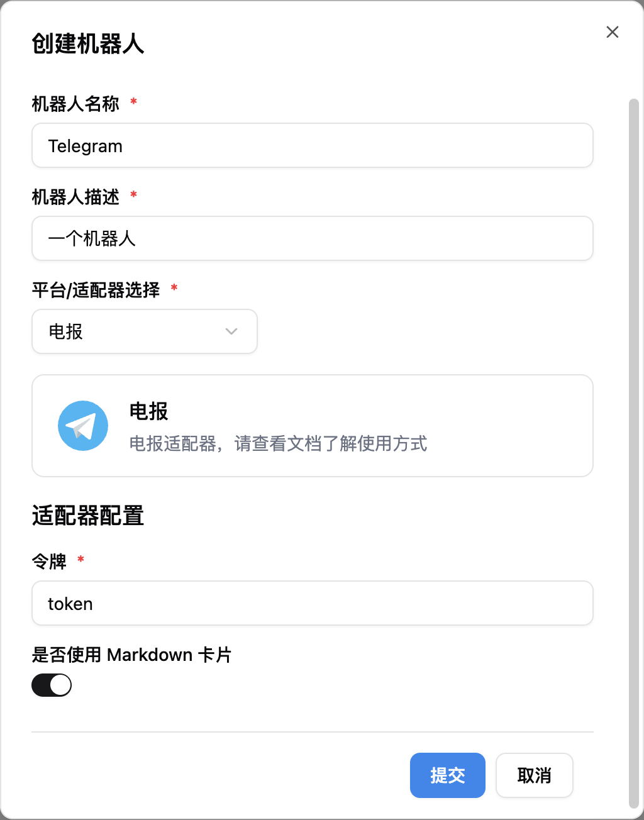Select the text field containing Telegram
The image size is (644, 820).
pos(313,145)
